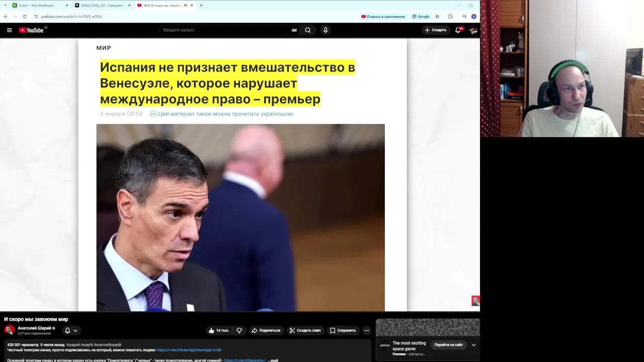Click the ad title The most exciting space game
Image resolution: width=644 pixels, height=362 pixels.
point(409,346)
